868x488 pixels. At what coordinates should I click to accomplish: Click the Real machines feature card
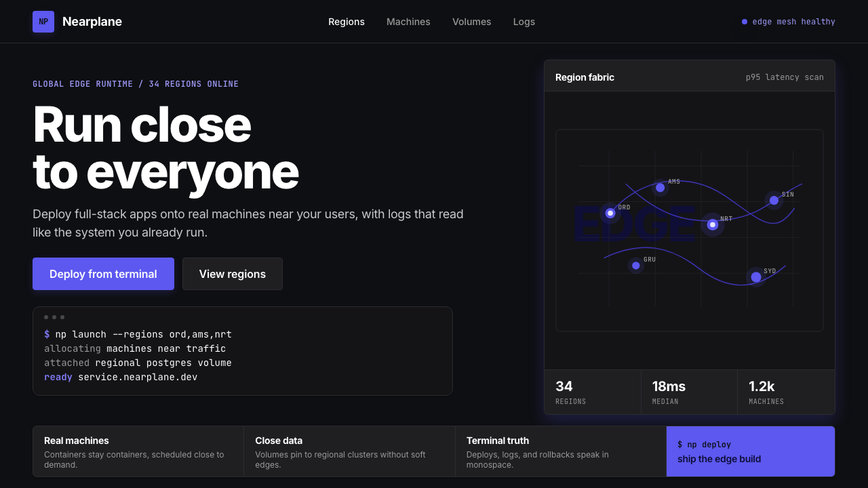[138, 451]
